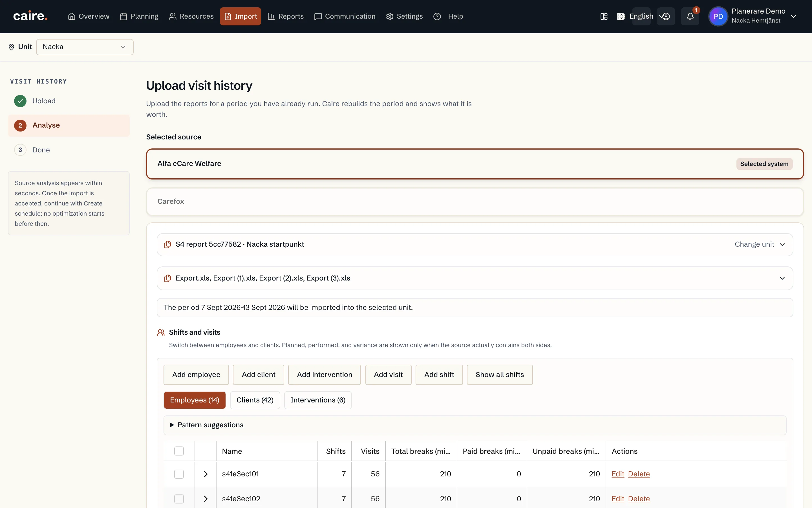Go to the Overview menu

pyautogui.click(x=89, y=16)
